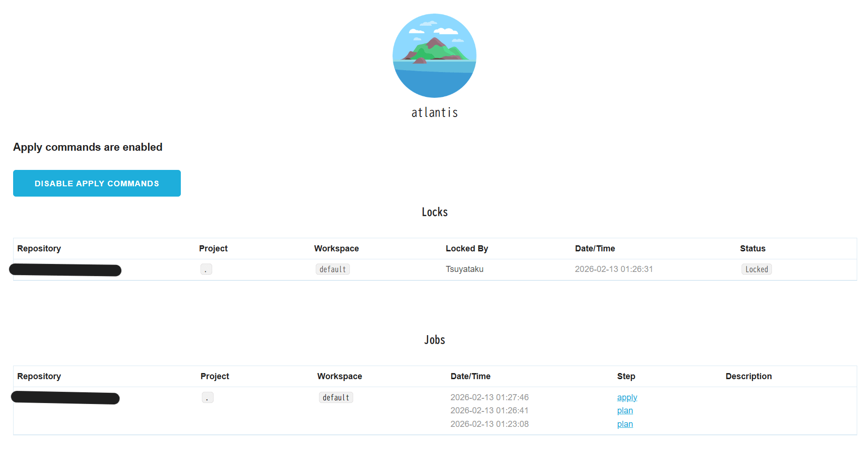Click the Locked By column header
868x462 pixels.
click(x=467, y=249)
